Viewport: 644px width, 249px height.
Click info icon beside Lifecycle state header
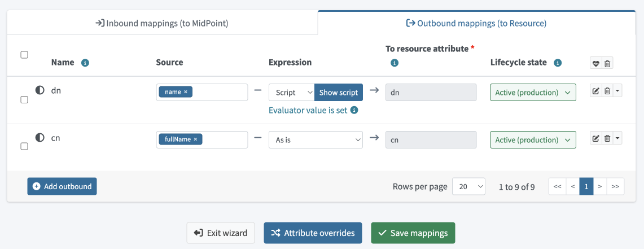558,63
